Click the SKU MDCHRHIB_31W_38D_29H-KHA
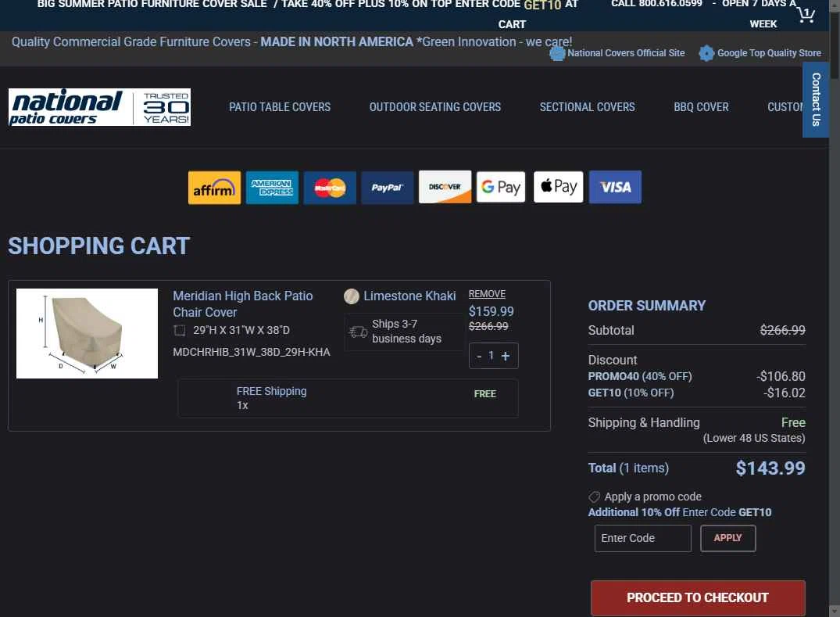Screen dimensions: 840x617 point(252,352)
